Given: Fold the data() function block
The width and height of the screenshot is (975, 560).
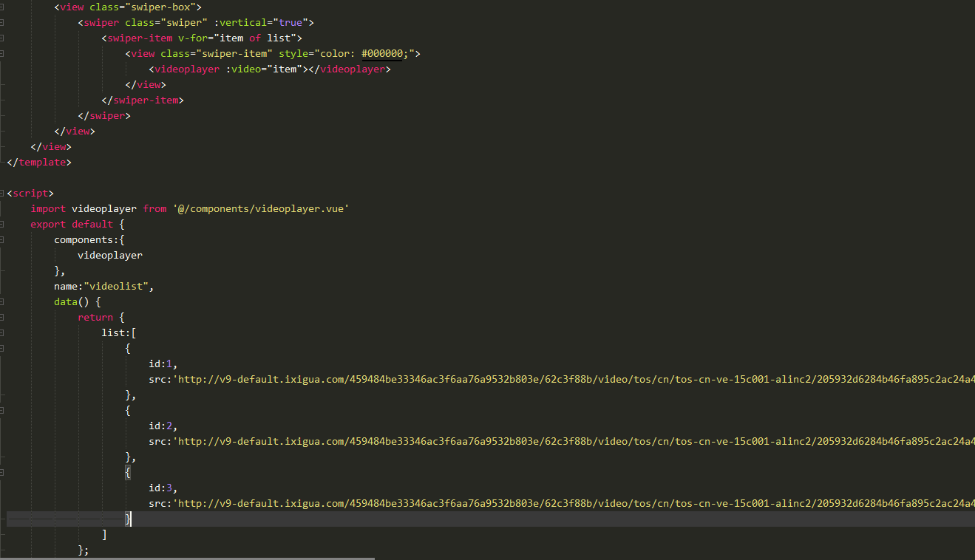Looking at the screenshot, I should coord(2,302).
